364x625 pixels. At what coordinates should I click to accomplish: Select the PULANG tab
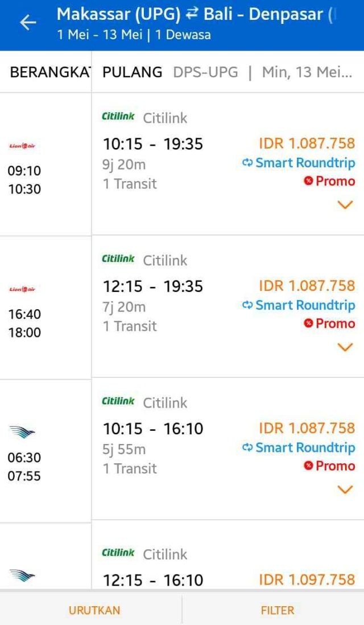(x=131, y=72)
